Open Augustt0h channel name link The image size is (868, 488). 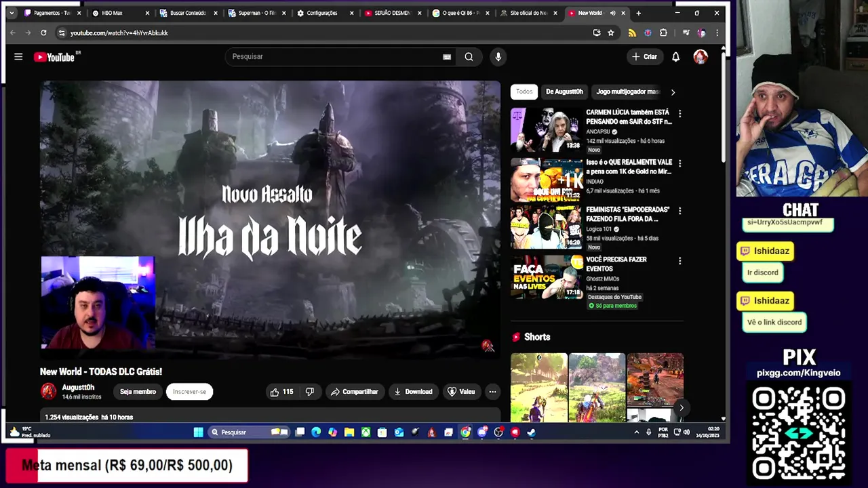click(77, 388)
